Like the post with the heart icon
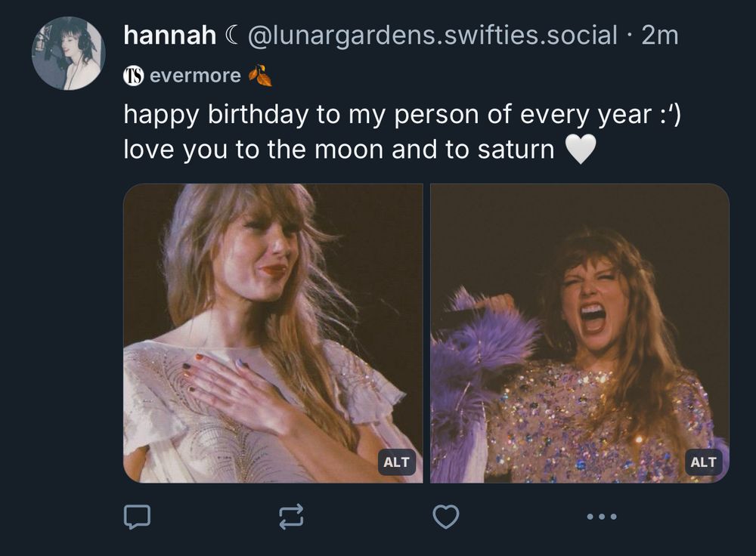 click(447, 518)
